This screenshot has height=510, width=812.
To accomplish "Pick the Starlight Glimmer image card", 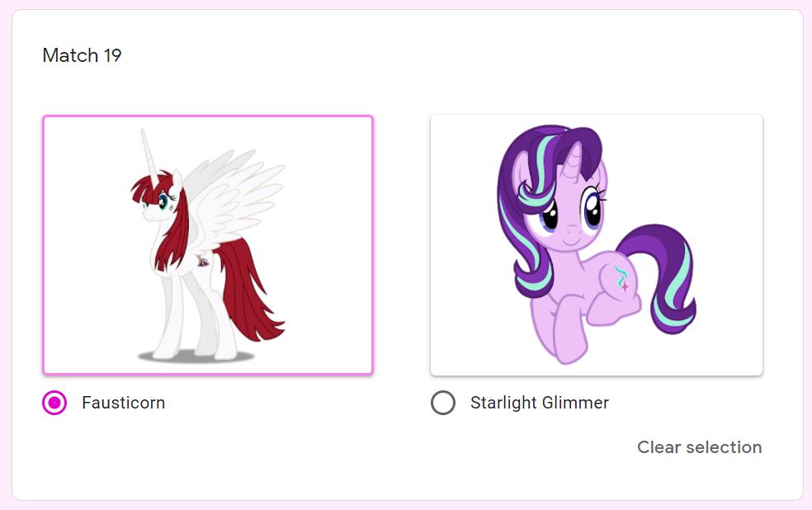I will click(x=596, y=244).
